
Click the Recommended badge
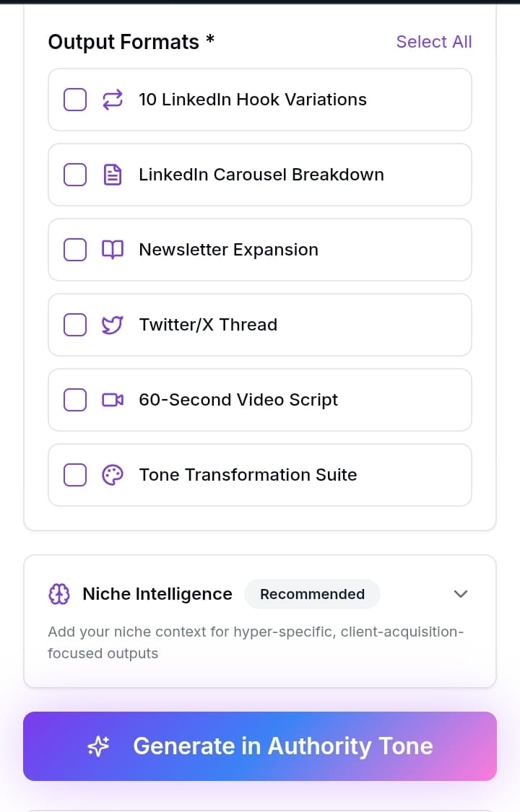(312, 594)
